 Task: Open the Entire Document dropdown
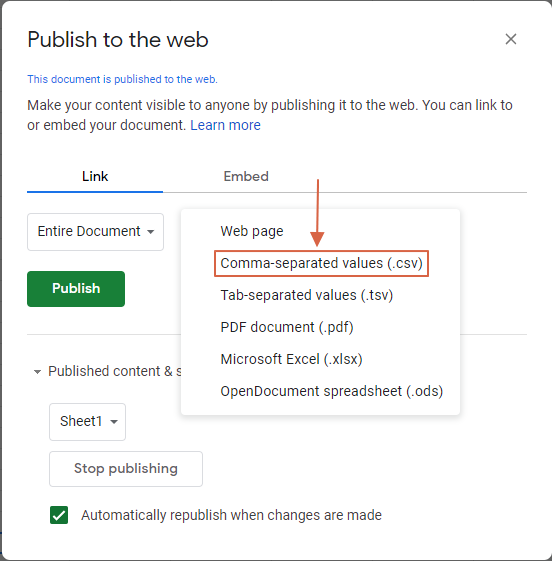click(x=96, y=231)
